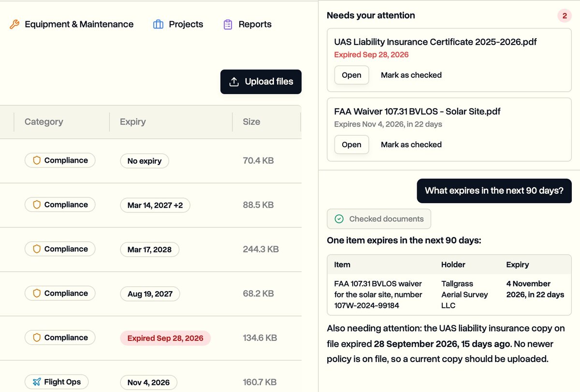Open the Reports tab
Viewport: 580px width, 392px height.
(247, 24)
